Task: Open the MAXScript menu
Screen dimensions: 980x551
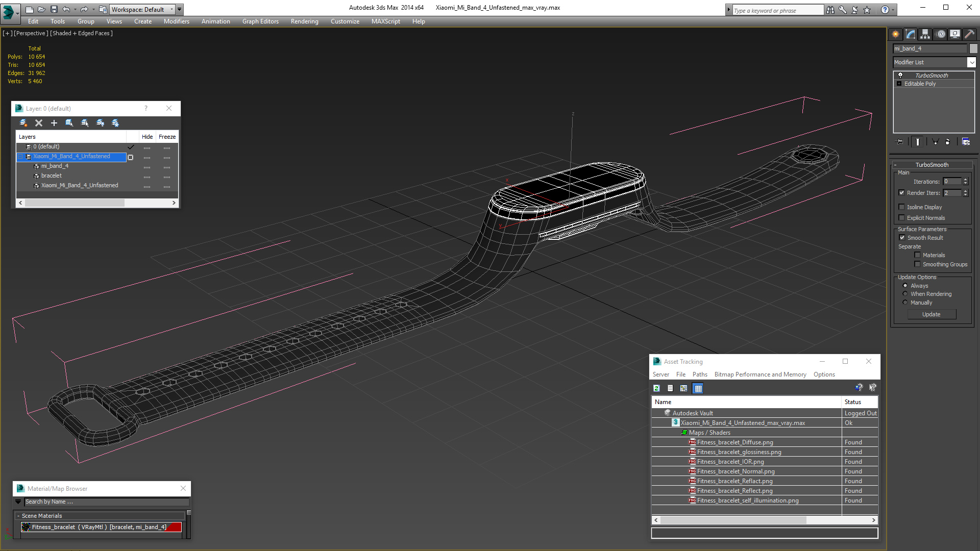Action: tap(386, 21)
